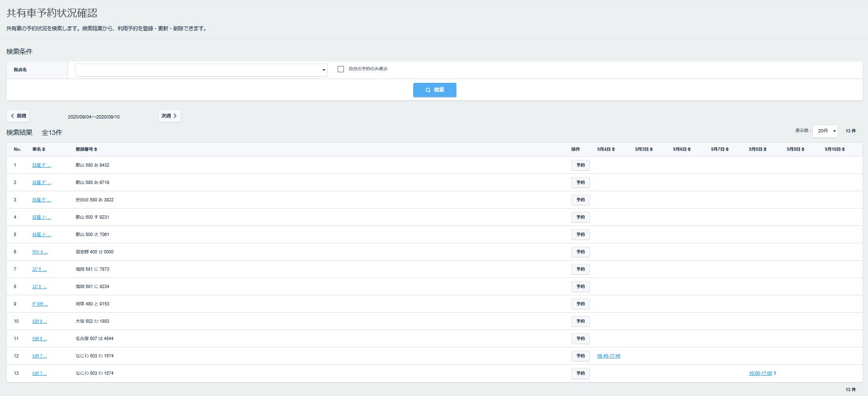Screen dimensions: 868x396
Task: Go to previous week with 前週
Action: [18, 116]
